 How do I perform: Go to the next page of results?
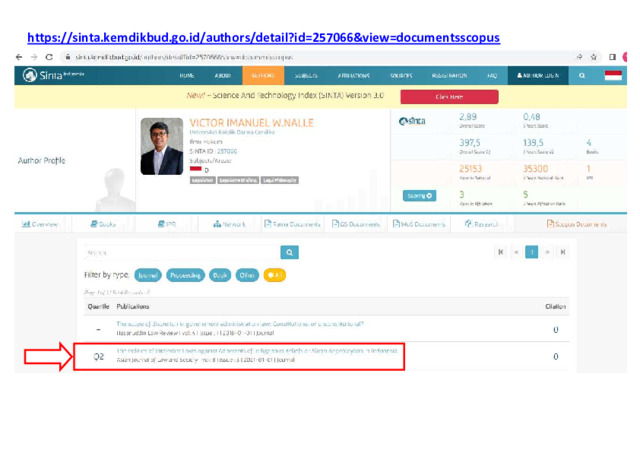click(549, 253)
